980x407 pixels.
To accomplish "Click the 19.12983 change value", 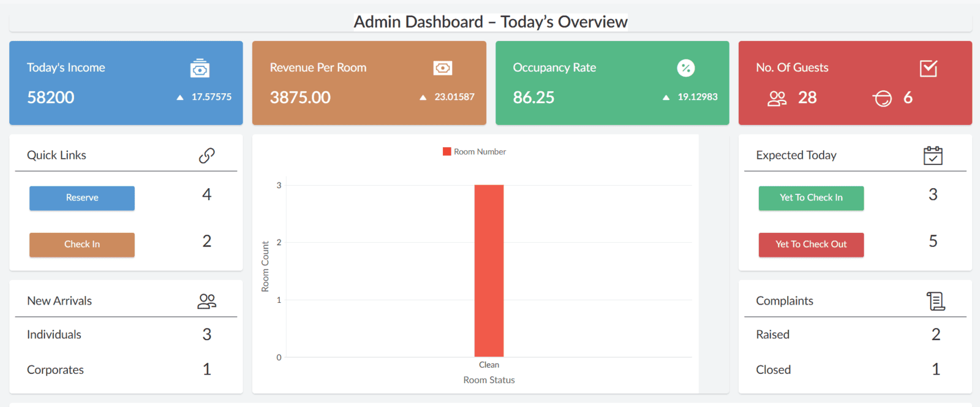I will pyautogui.click(x=698, y=97).
